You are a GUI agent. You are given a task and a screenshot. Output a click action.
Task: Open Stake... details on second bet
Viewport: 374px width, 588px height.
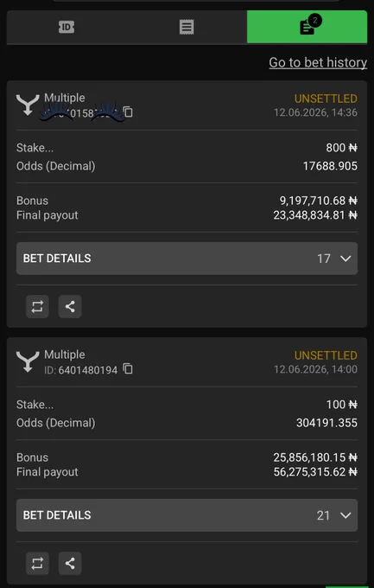pos(35,405)
